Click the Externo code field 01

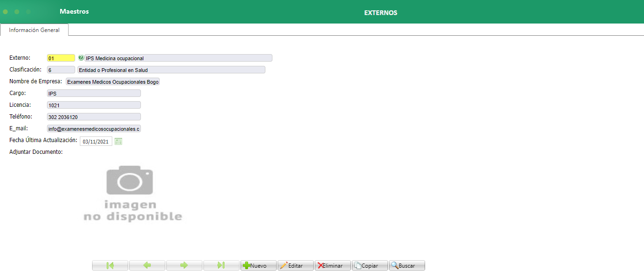coord(61,58)
